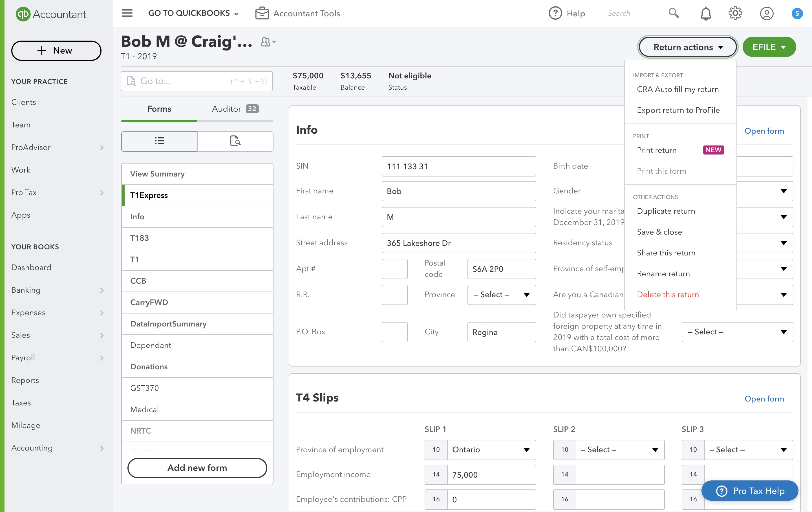This screenshot has width=812, height=512.
Task: Open the GST370 form
Action: pos(197,388)
